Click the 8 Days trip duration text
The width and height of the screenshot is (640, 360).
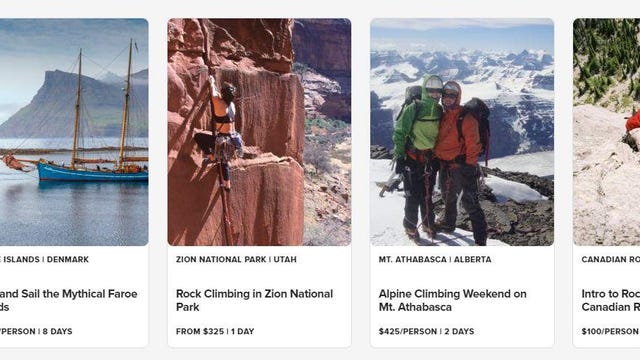coord(58,331)
